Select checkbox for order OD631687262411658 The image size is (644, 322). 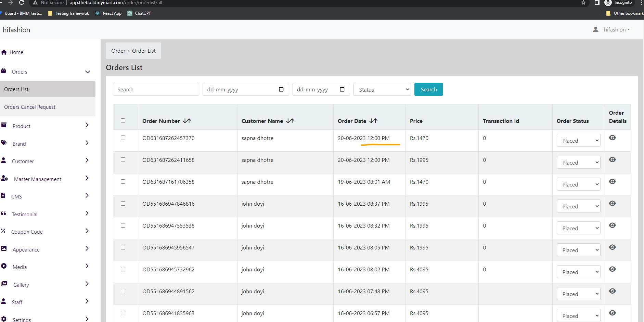123,159
